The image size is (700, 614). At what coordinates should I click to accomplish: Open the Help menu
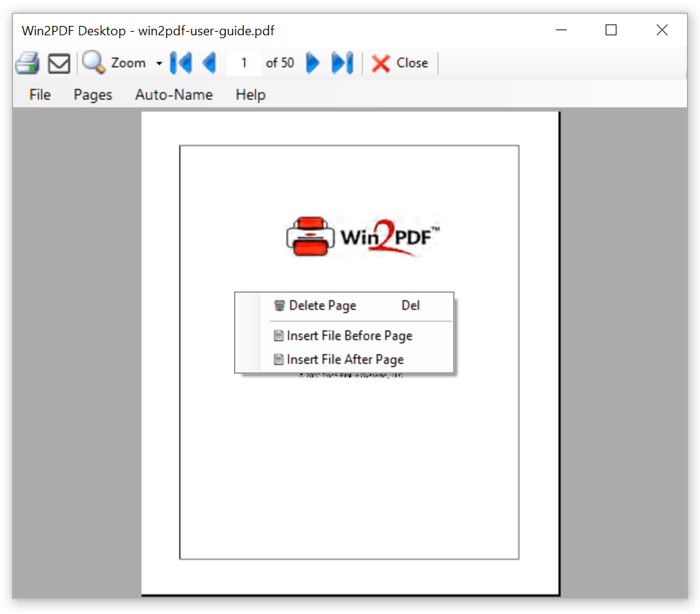tap(250, 94)
